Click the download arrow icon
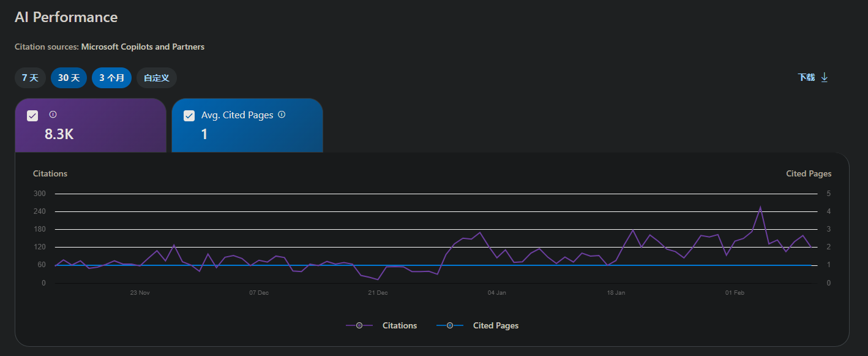The image size is (868, 356). tap(824, 77)
